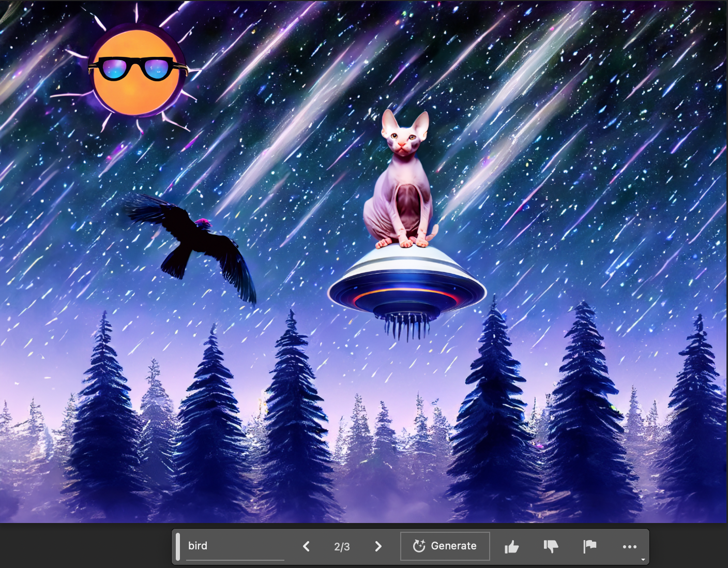Click thumbs down to rate result bad
Image resolution: width=728 pixels, height=568 pixels.
pos(551,547)
